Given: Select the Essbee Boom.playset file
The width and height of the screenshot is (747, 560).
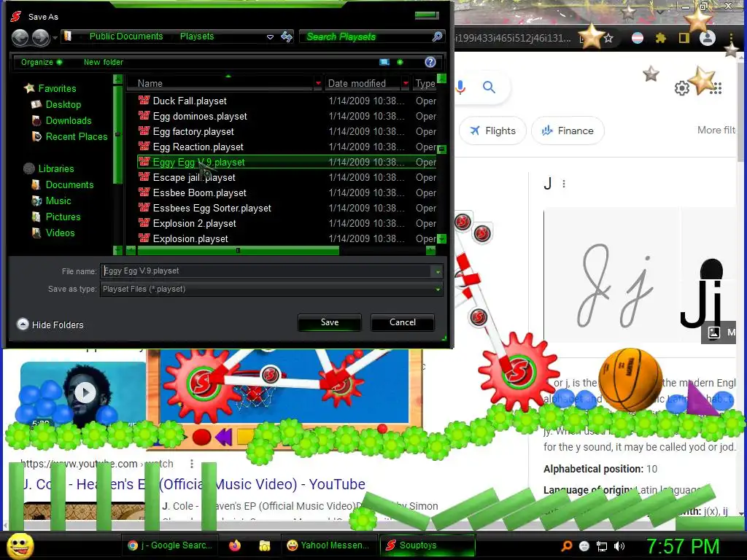Looking at the screenshot, I should (x=200, y=192).
